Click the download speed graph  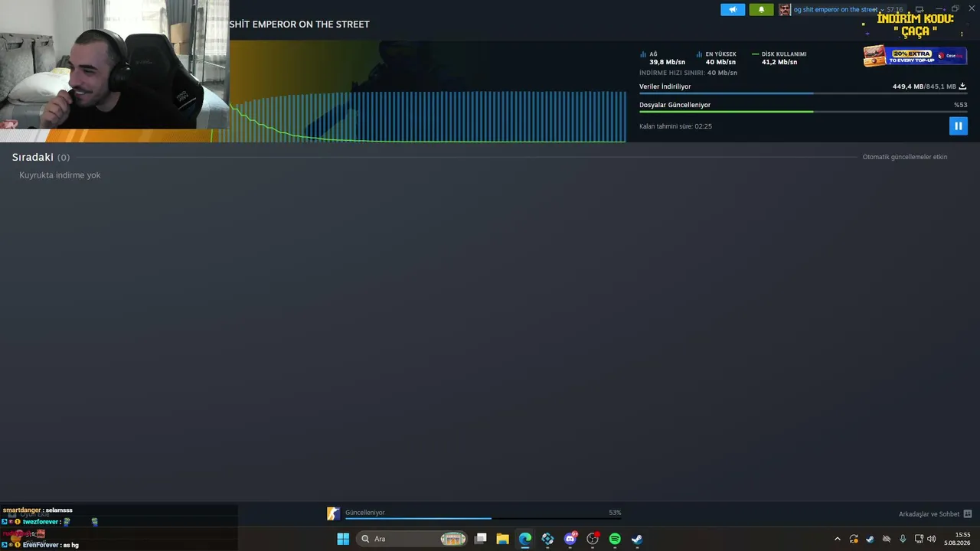[x=428, y=116]
